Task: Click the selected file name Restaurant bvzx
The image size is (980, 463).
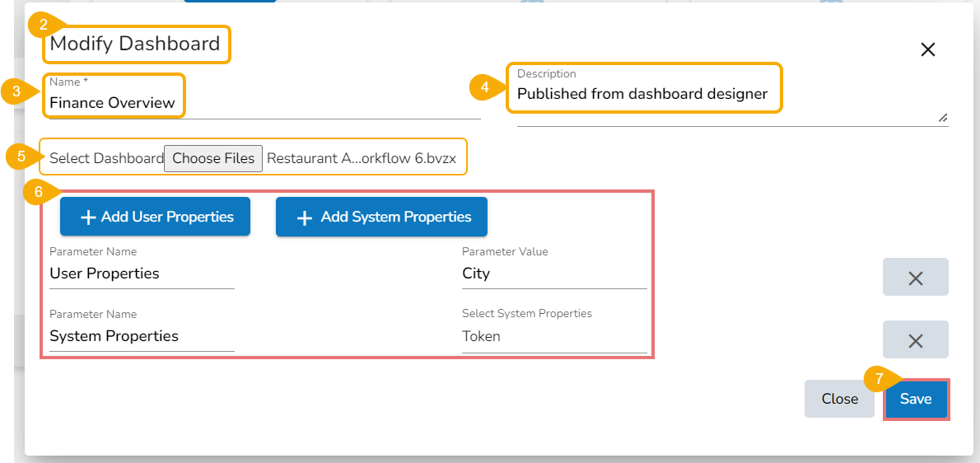Action: (x=361, y=158)
